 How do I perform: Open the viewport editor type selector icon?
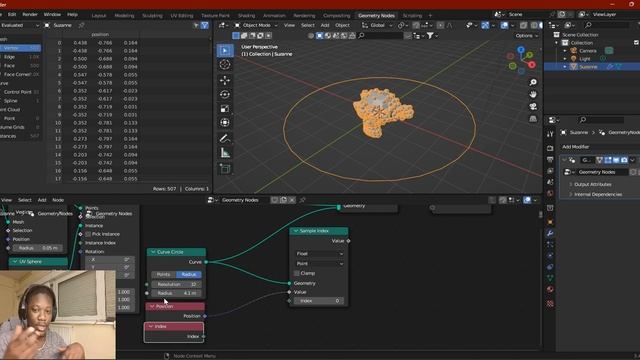(223, 25)
